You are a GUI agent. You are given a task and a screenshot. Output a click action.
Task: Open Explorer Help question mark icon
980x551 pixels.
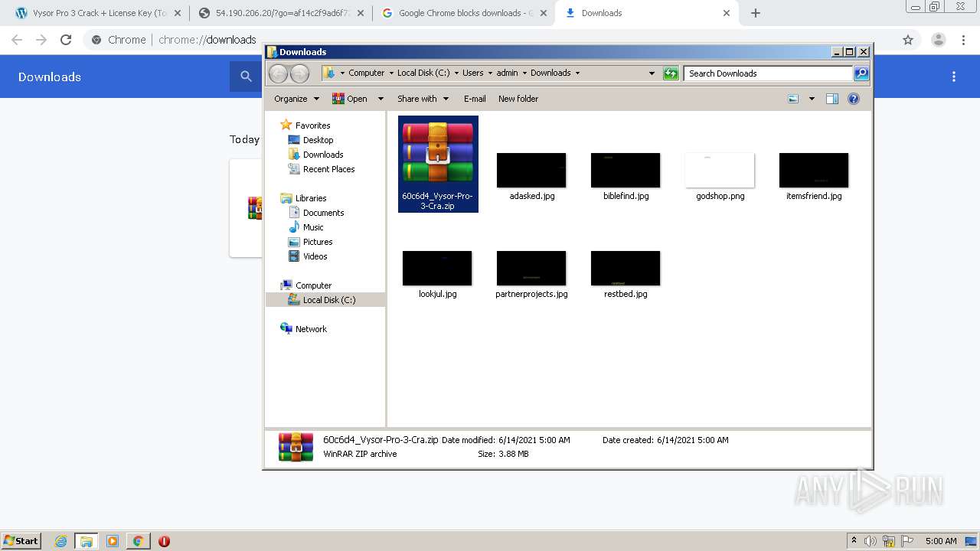click(854, 99)
